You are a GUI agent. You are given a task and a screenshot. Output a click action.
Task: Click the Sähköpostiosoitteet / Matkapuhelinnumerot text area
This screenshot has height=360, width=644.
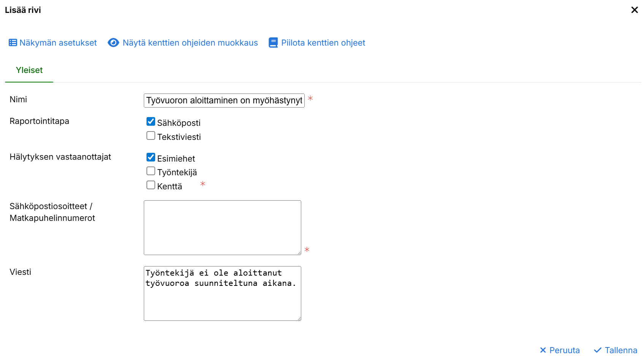[222, 227]
